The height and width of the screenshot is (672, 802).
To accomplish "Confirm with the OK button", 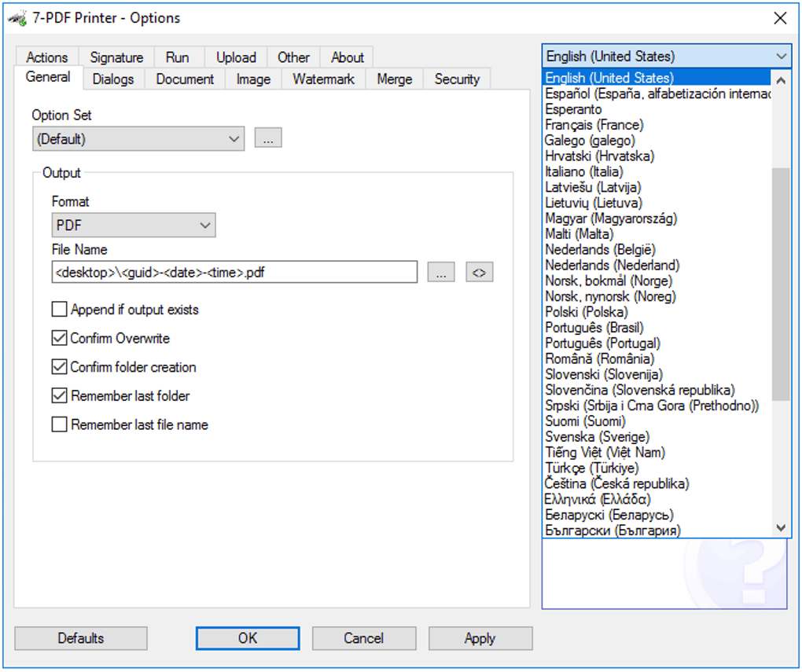I will pyautogui.click(x=248, y=638).
